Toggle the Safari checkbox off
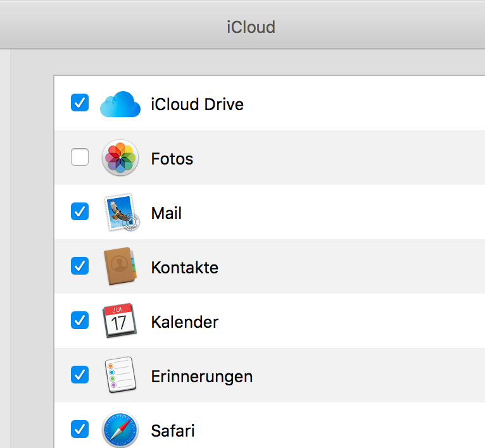485x448 pixels. (80, 430)
